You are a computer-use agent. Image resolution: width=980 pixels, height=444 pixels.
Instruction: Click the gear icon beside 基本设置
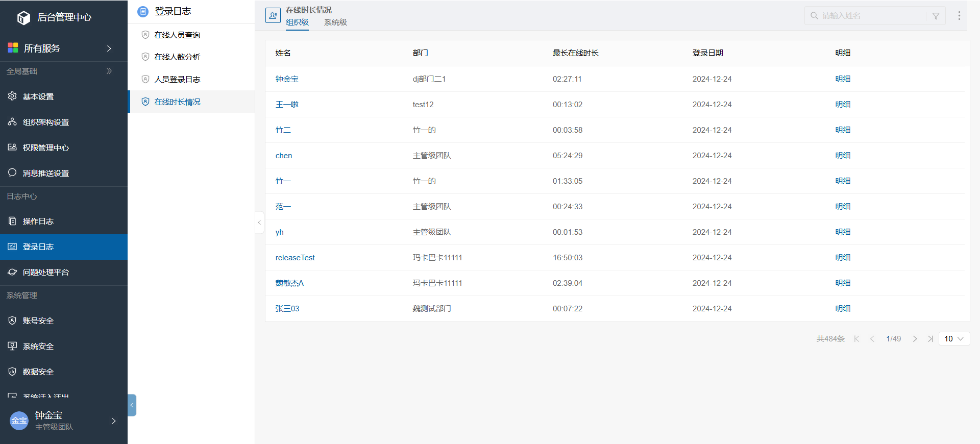(x=12, y=96)
